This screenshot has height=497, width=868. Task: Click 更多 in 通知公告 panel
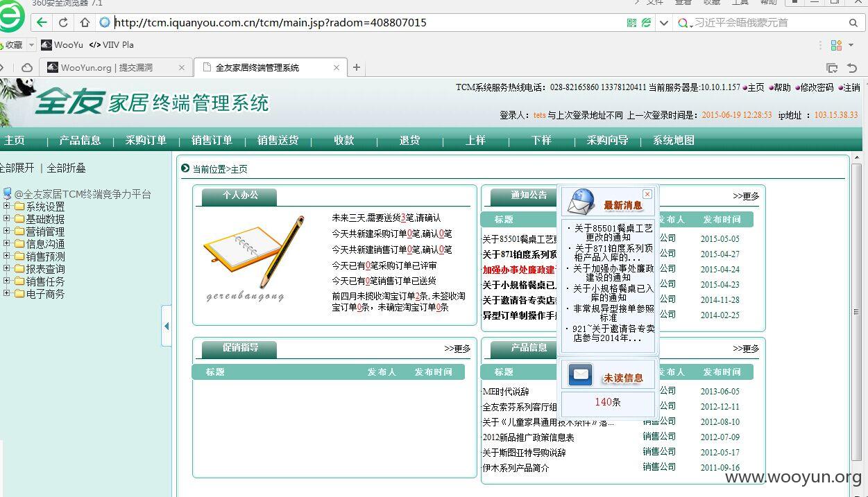point(746,196)
